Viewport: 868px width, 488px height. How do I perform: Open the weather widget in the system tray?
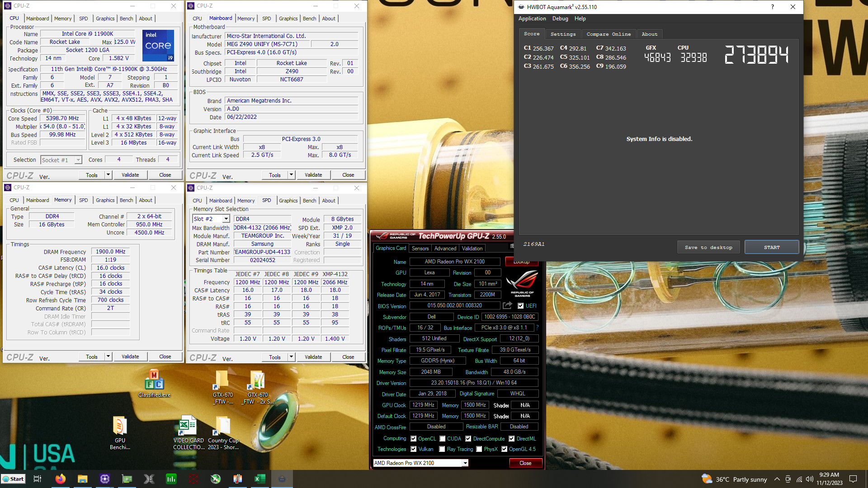[734, 479]
